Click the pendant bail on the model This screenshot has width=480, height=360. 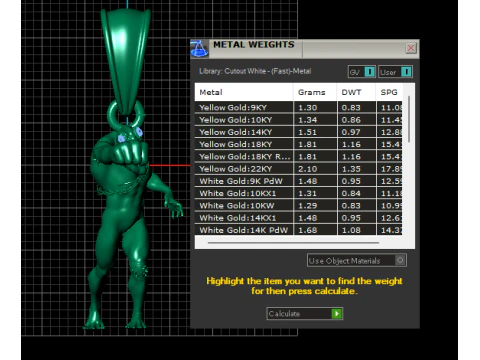(x=126, y=62)
